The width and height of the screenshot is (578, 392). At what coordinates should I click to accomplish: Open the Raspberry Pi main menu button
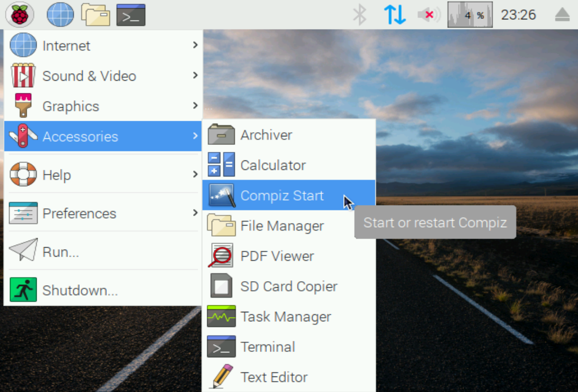pos(20,15)
